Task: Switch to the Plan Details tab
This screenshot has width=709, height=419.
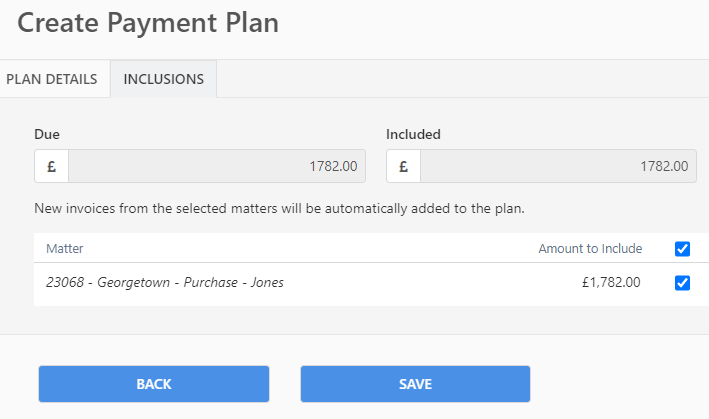Action: [52, 79]
